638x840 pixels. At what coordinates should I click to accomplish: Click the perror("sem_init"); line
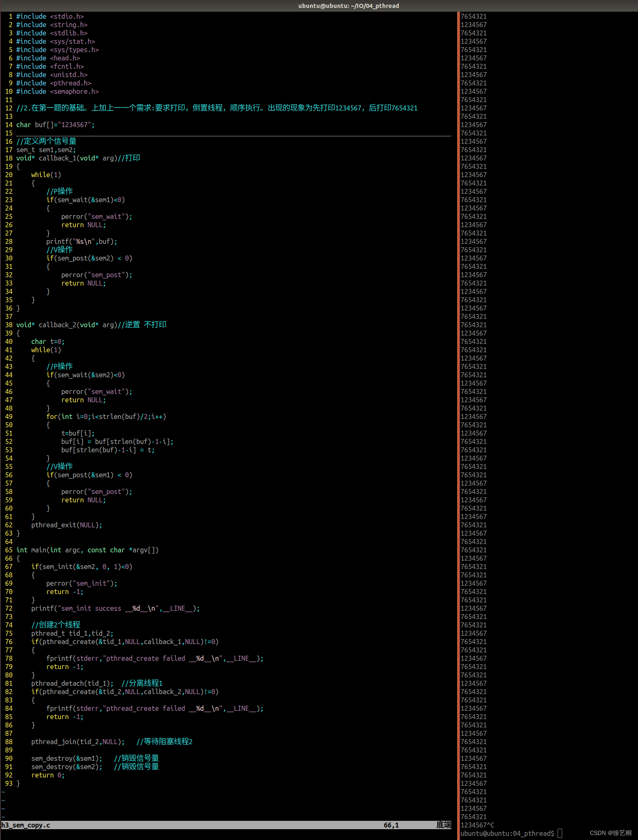(82, 583)
